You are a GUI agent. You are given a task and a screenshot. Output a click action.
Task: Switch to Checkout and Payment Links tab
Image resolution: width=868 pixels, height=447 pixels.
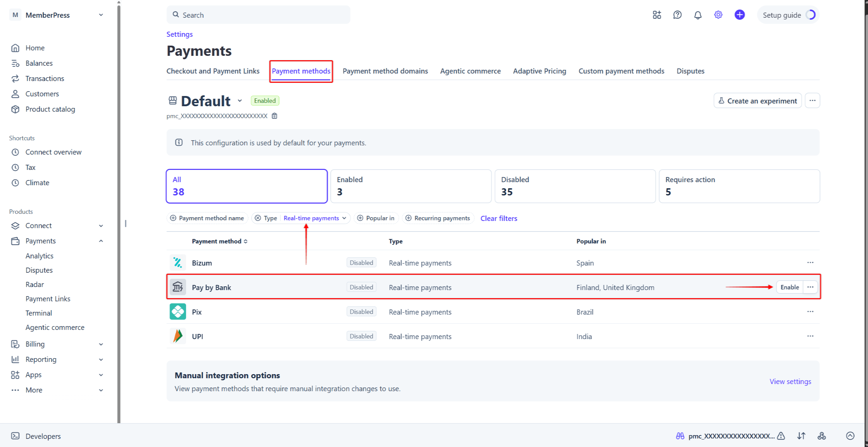coord(213,71)
